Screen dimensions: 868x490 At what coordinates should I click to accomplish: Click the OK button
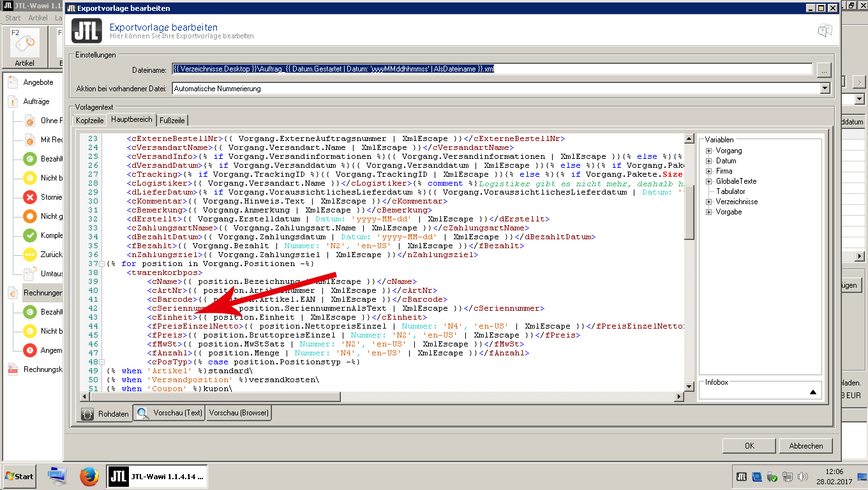[x=749, y=446]
